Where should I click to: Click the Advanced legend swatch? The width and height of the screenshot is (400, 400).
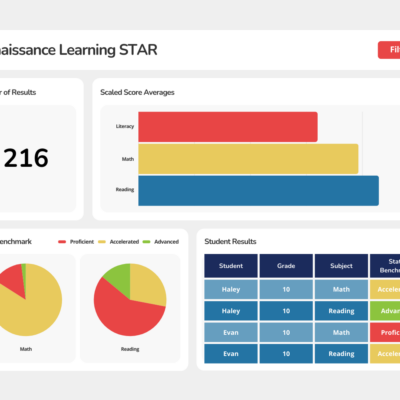146,242
